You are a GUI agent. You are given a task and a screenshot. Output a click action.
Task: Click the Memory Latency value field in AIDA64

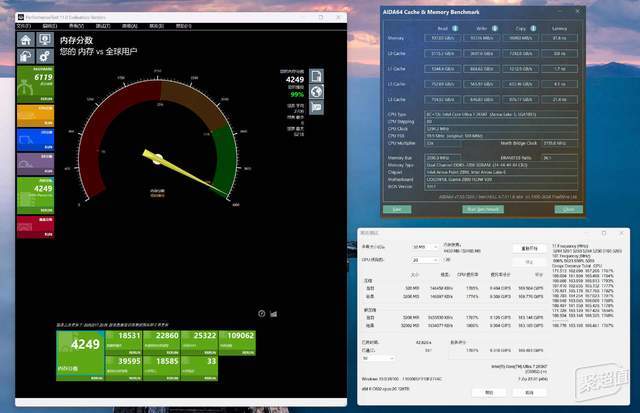(559, 38)
